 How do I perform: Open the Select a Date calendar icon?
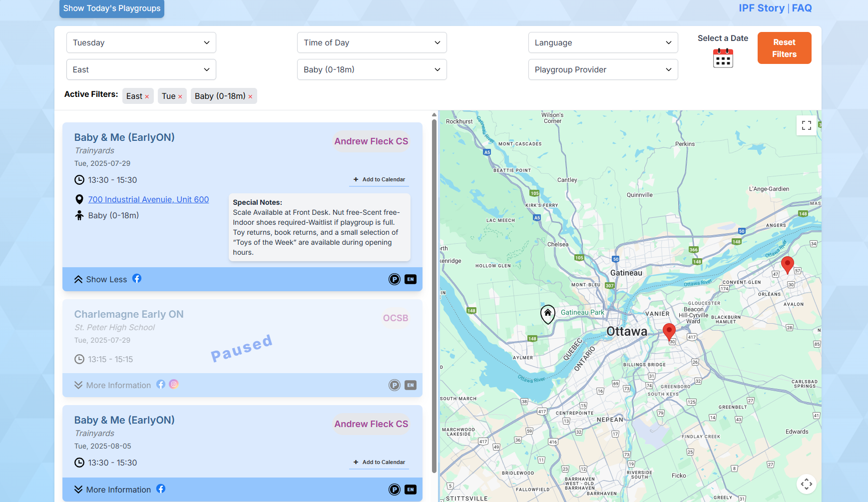[x=723, y=58]
